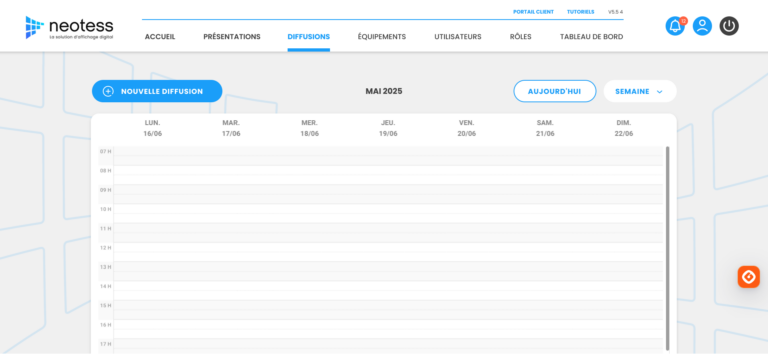Open the user profile icon

click(x=702, y=26)
